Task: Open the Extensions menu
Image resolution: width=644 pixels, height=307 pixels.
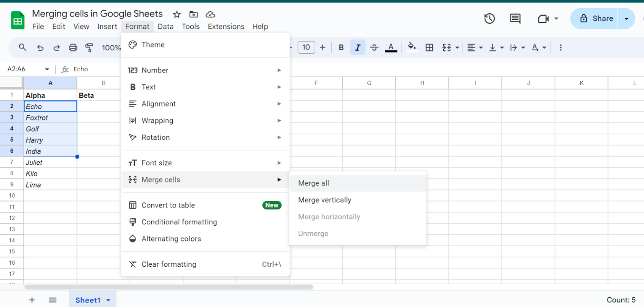Action: pos(226,26)
